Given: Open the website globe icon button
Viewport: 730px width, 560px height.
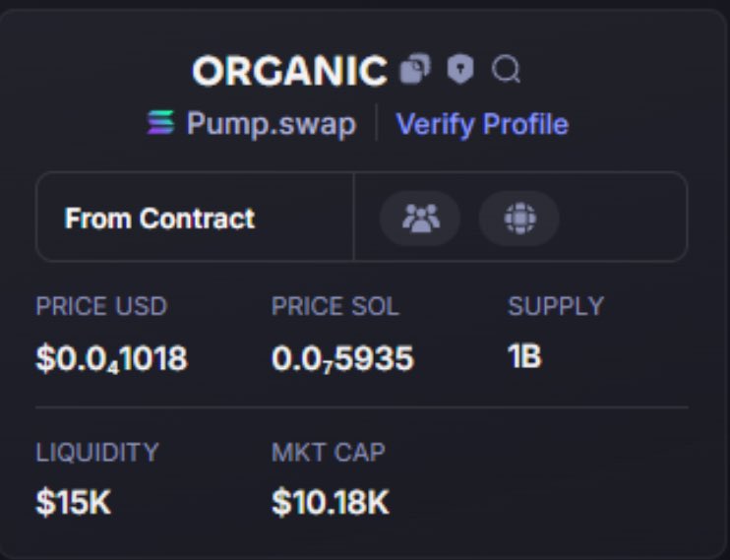Looking at the screenshot, I should [519, 218].
